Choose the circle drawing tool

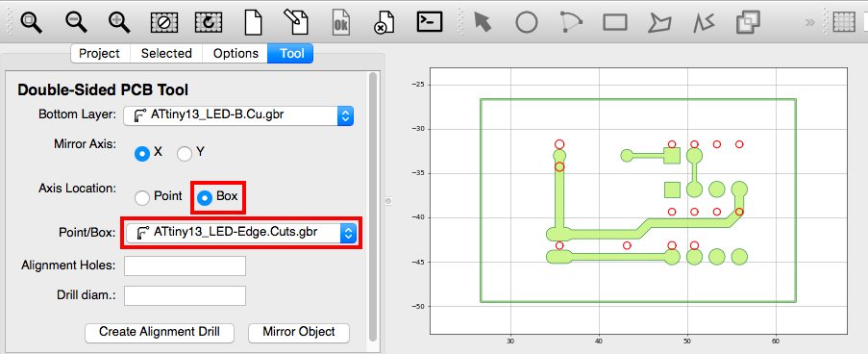click(527, 22)
